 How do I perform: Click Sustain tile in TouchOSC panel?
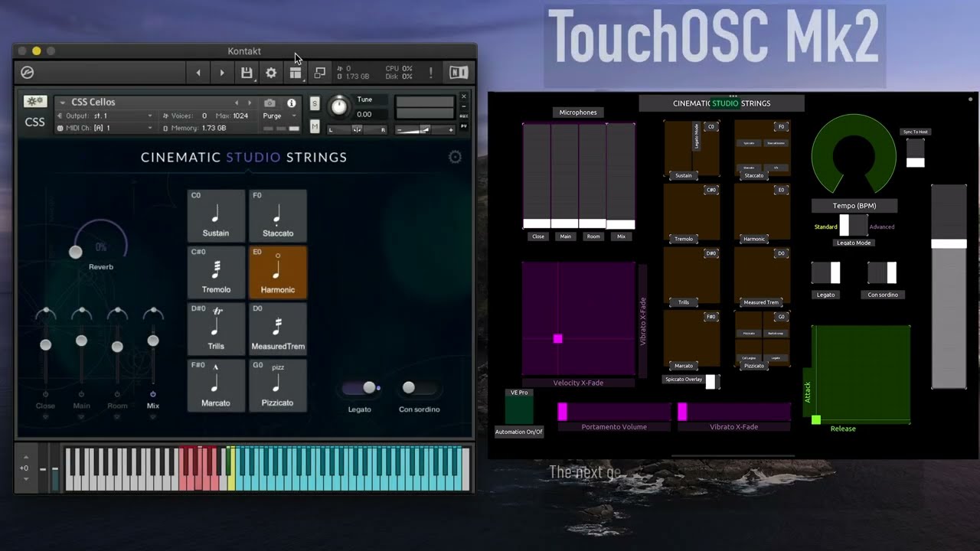[x=691, y=150]
